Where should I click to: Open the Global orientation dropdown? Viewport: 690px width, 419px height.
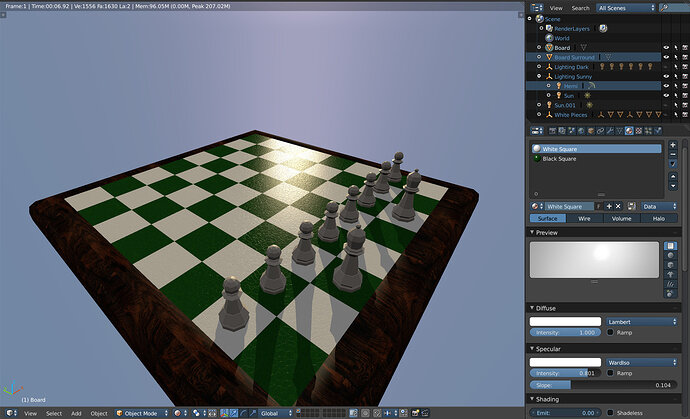pyautogui.click(x=276, y=413)
